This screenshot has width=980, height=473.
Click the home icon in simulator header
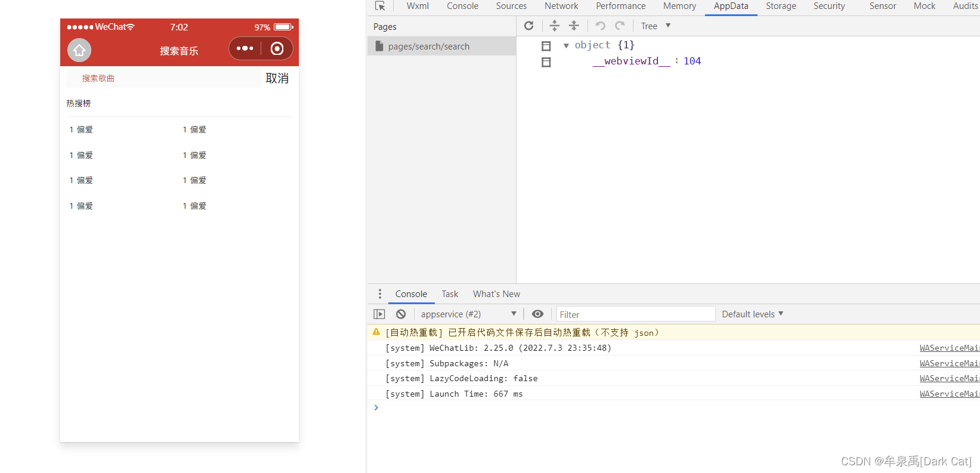pyautogui.click(x=79, y=50)
